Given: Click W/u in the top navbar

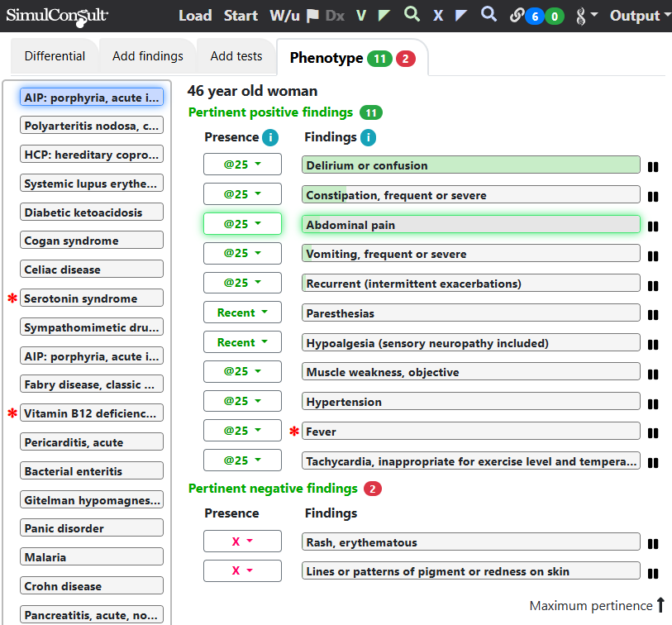Looking at the screenshot, I should (x=284, y=16).
